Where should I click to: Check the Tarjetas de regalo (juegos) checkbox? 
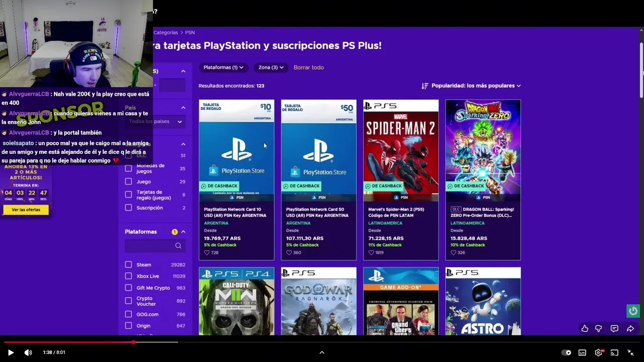(128, 195)
